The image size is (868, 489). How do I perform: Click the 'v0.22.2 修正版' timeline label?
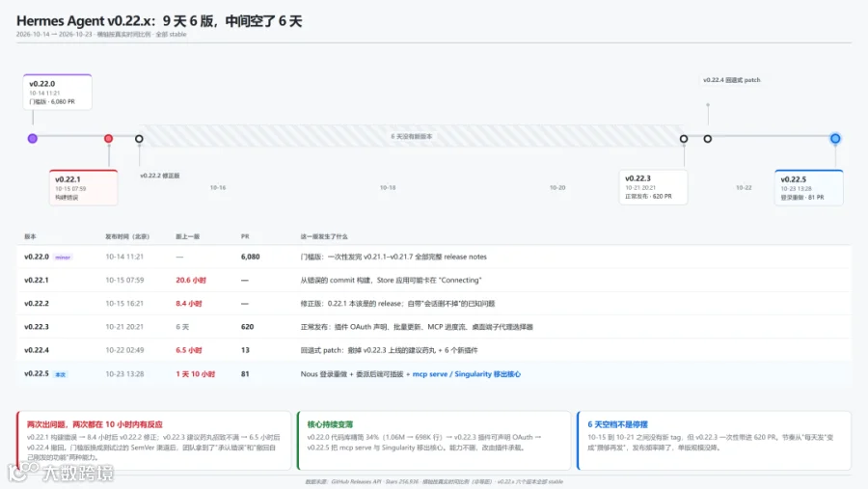click(159, 176)
